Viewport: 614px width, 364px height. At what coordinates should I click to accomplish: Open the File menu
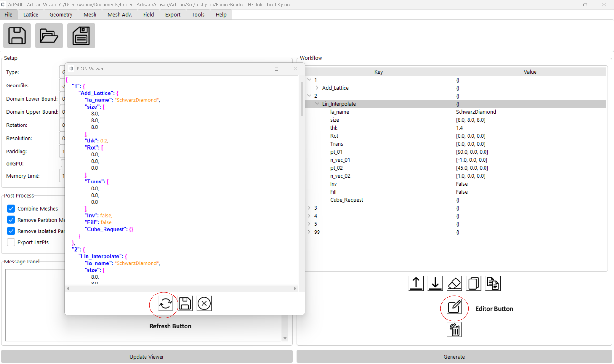[9, 15]
